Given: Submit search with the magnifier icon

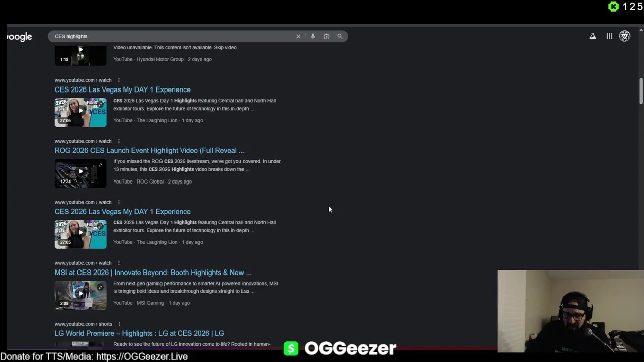Looking at the screenshot, I should pyautogui.click(x=340, y=36).
